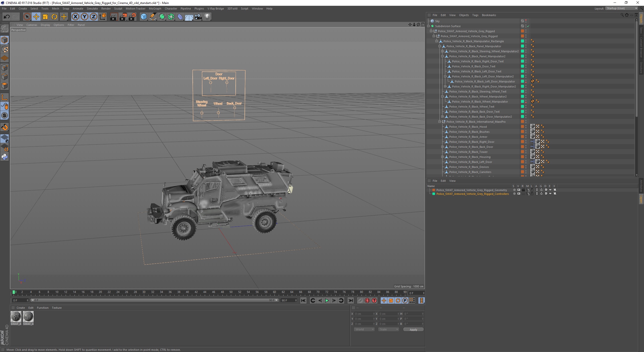Click the orange color swatch of Geometry layer
The image size is (644, 352).
point(434,190)
